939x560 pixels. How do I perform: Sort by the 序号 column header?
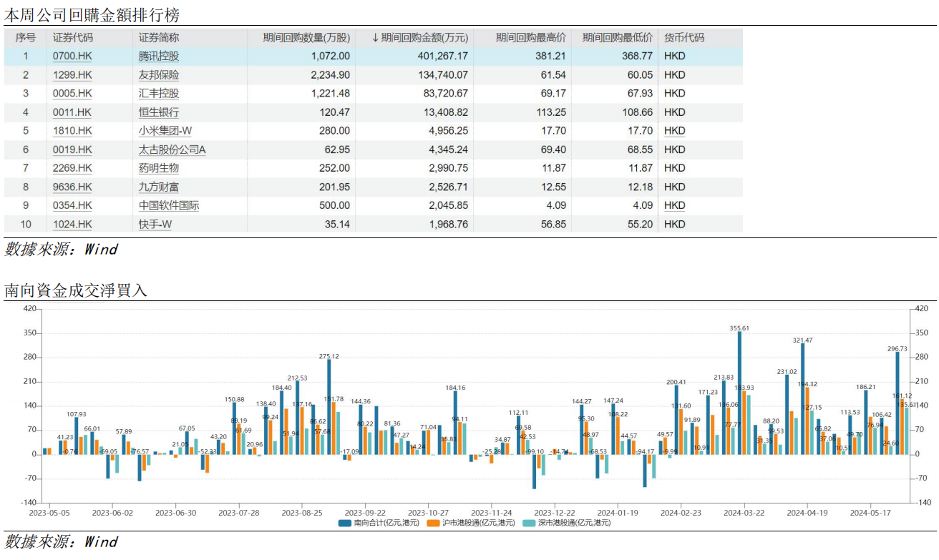(25, 37)
